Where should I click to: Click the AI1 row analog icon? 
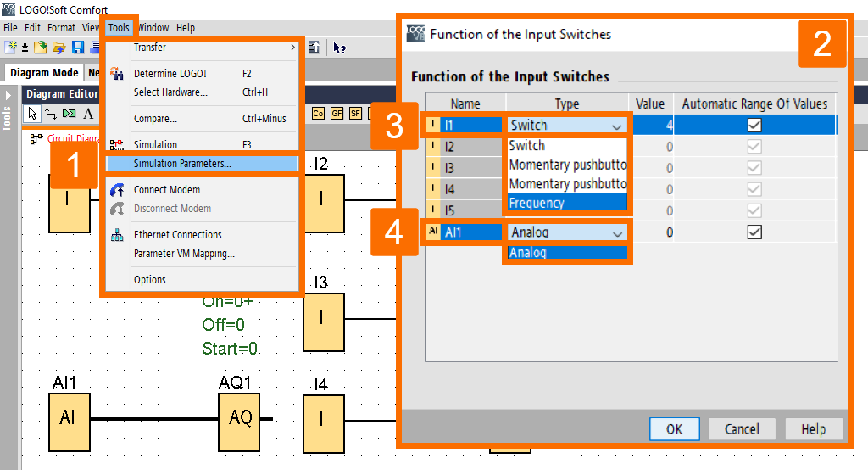click(433, 232)
